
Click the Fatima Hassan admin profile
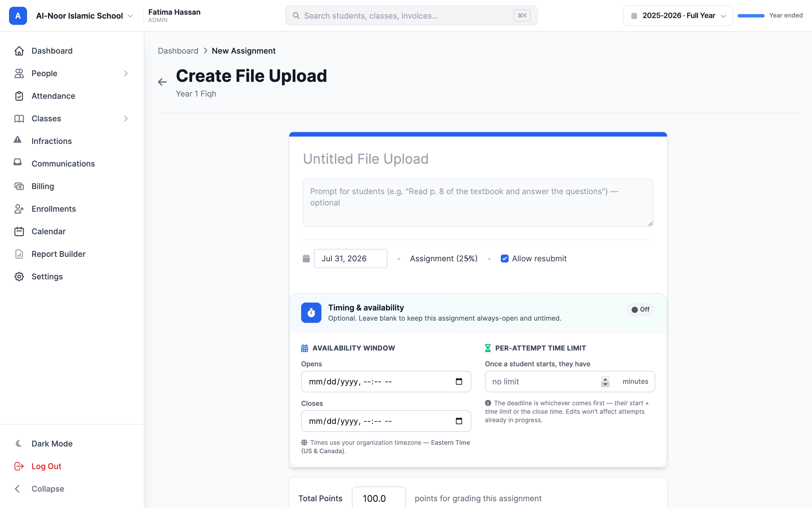click(x=174, y=16)
